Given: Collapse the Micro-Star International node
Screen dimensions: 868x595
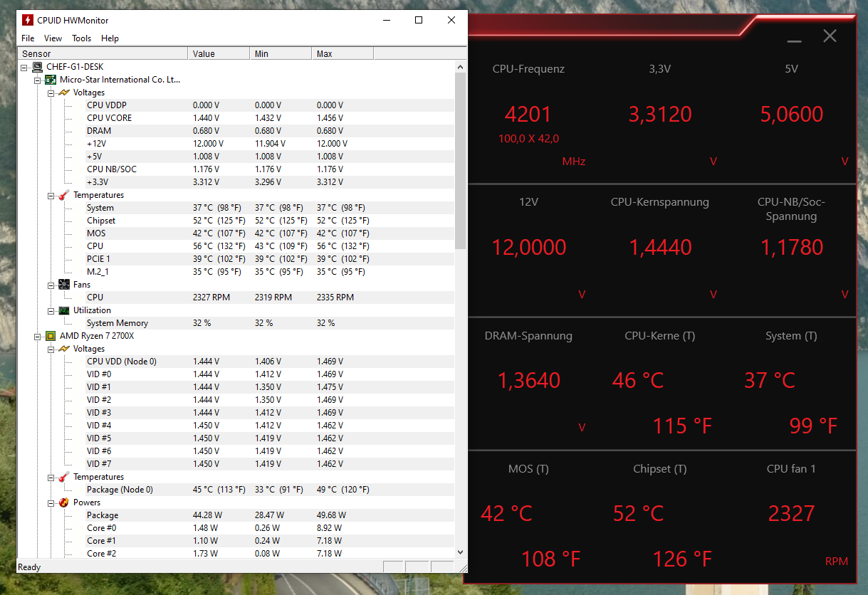Looking at the screenshot, I should click(x=37, y=80).
